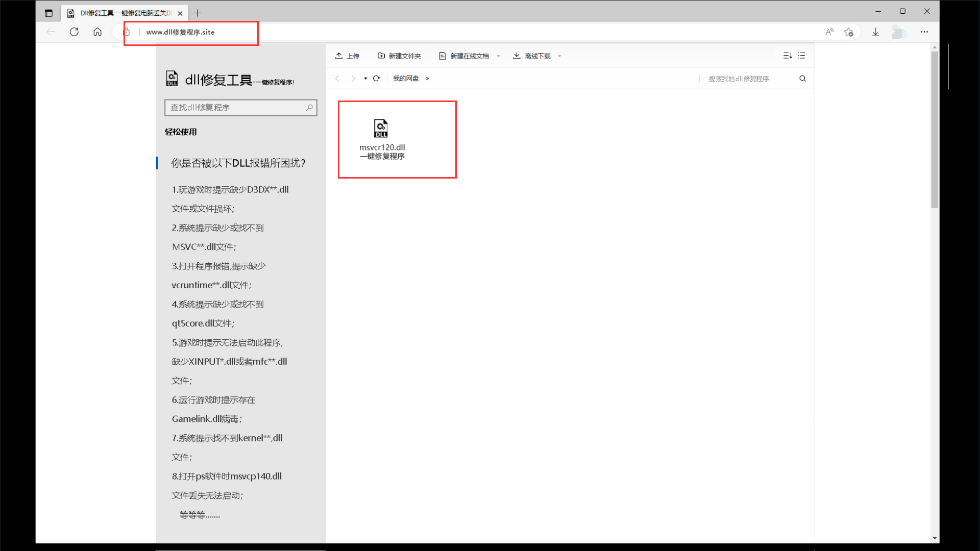
Task: Click text vcruntime**.dll文件;
Action: tap(212, 285)
